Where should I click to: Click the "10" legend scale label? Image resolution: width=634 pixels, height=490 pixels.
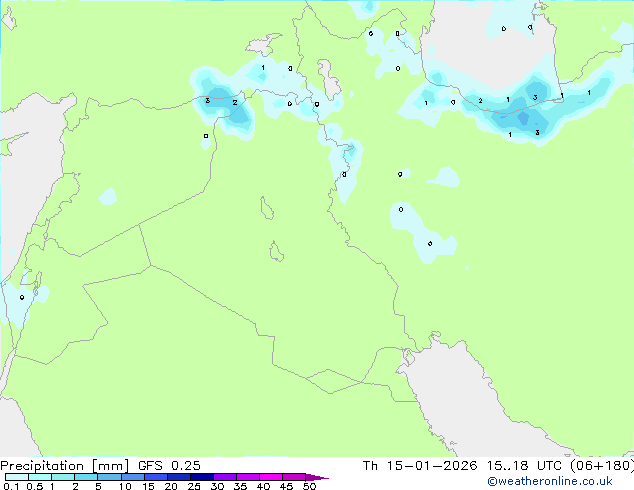tap(125, 486)
